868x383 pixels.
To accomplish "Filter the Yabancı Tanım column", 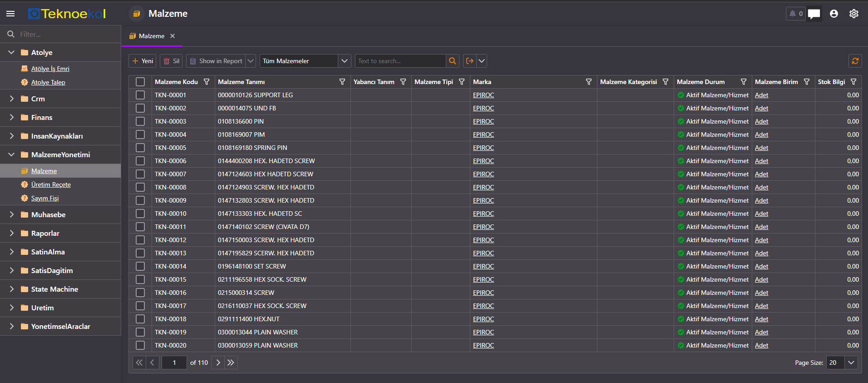I will [403, 82].
